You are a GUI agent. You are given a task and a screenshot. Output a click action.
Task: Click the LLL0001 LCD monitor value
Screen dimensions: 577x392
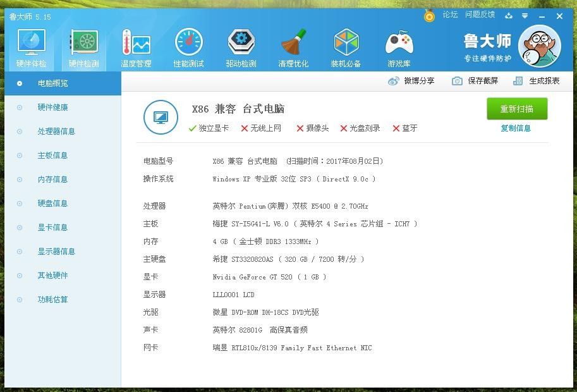[233, 295]
